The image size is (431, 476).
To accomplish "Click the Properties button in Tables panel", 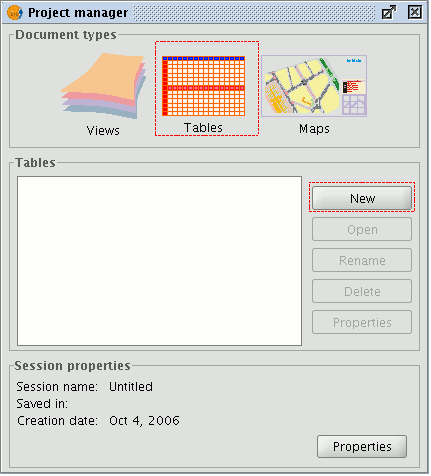I will coord(362,322).
